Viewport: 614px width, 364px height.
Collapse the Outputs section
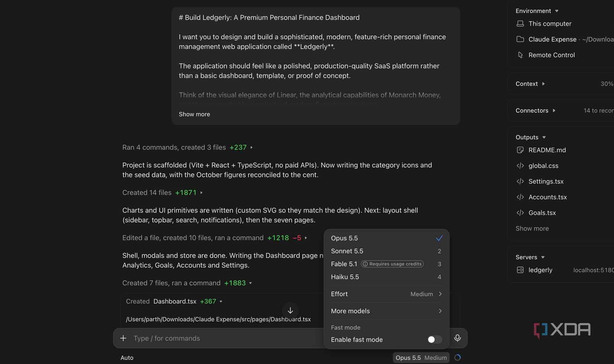click(531, 138)
